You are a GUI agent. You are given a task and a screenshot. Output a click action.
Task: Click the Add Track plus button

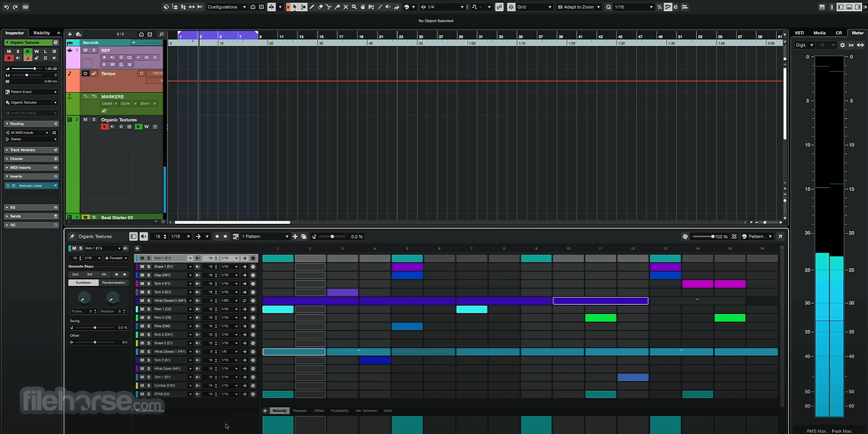point(70,34)
